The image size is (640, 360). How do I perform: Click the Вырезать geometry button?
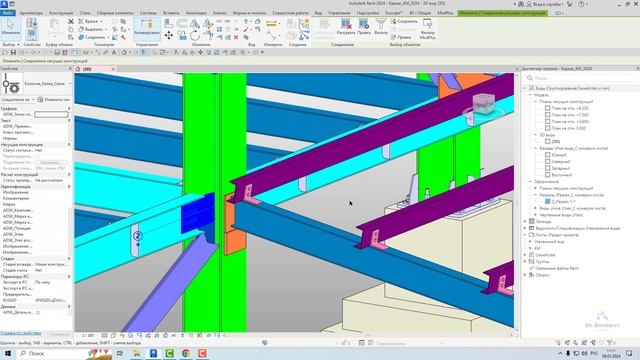[x=91, y=29]
